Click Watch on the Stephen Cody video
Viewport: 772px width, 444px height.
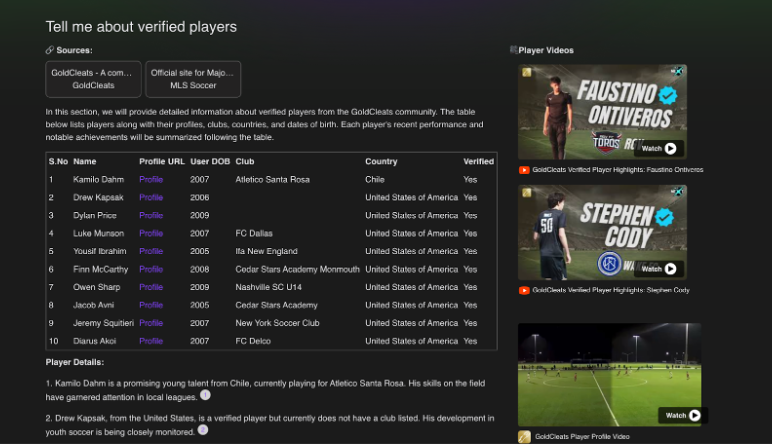tap(658, 268)
